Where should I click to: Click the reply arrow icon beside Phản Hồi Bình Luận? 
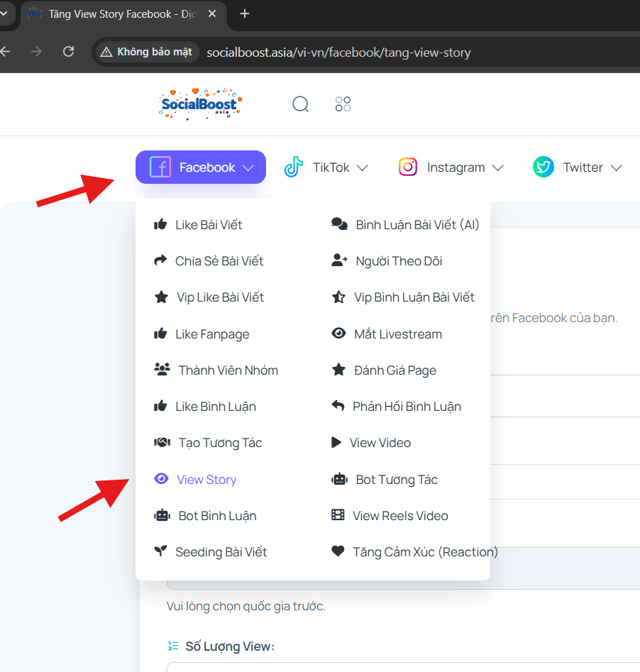[x=338, y=405]
